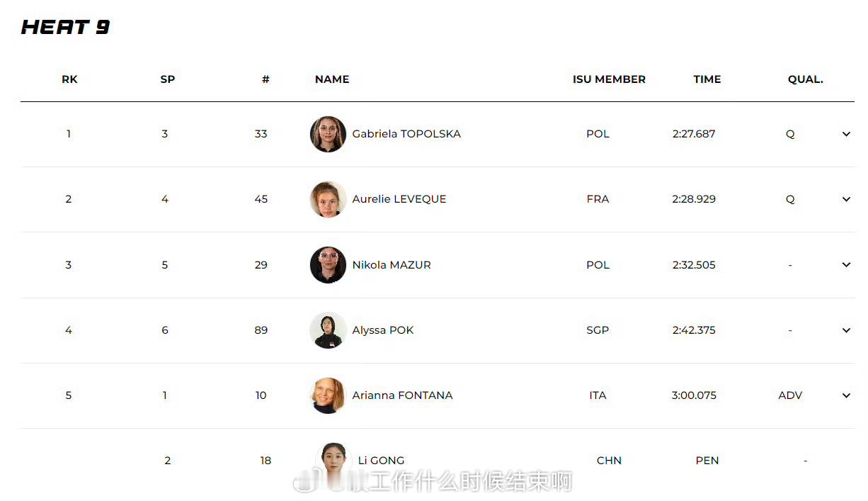
Task: Select the NAME column header
Action: (x=332, y=79)
